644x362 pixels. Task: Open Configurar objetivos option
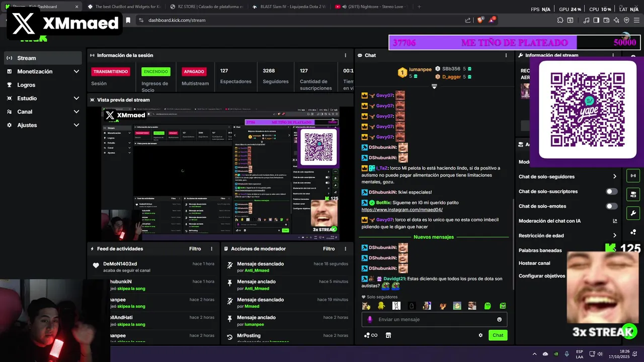(542, 276)
